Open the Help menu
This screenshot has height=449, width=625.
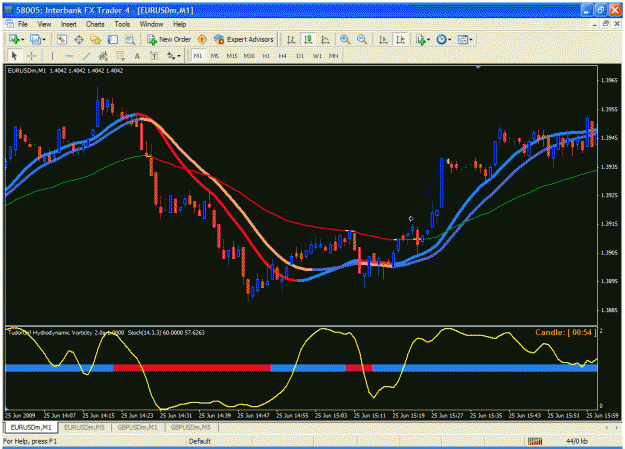[x=179, y=24]
